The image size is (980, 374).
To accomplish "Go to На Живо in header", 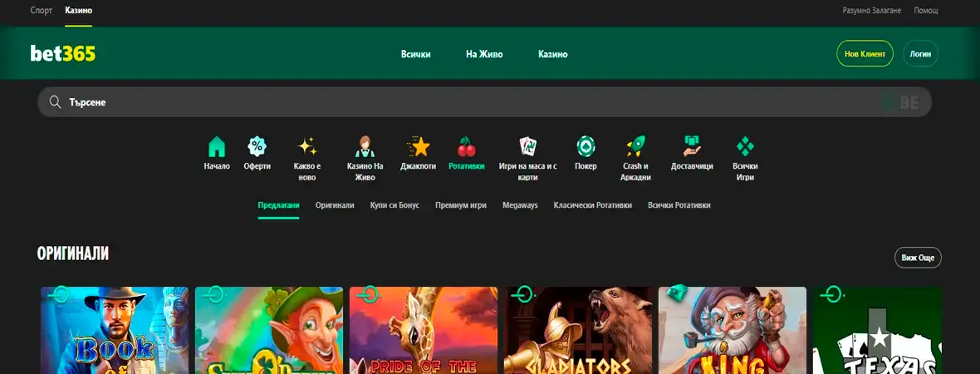I will pyautogui.click(x=484, y=54).
